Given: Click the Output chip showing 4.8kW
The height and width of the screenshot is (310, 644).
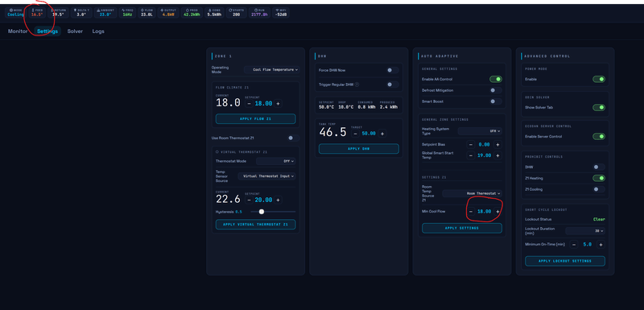Looking at the screenshot, I should pyautogui.click(x=168, y=12).
